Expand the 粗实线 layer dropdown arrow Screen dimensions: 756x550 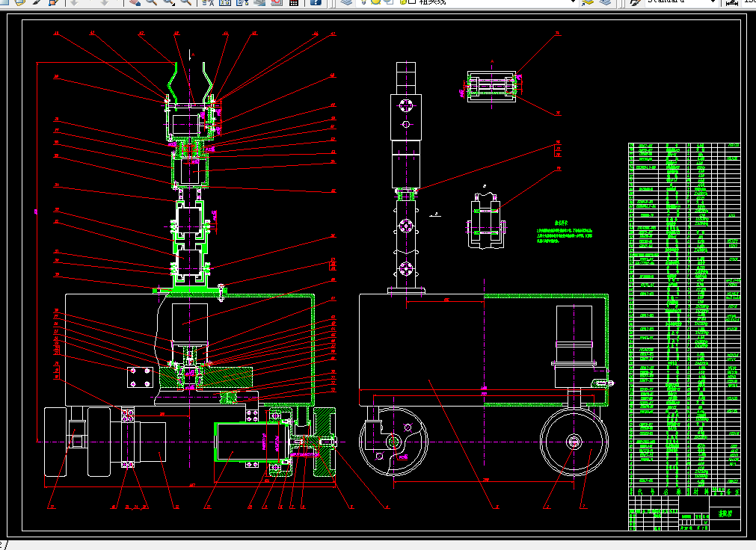coord(573,2)
